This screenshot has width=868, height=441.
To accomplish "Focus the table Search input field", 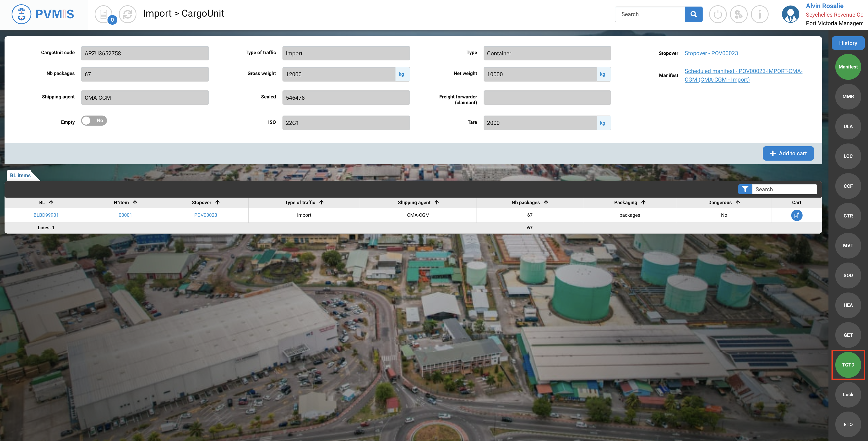I will 784,189.
